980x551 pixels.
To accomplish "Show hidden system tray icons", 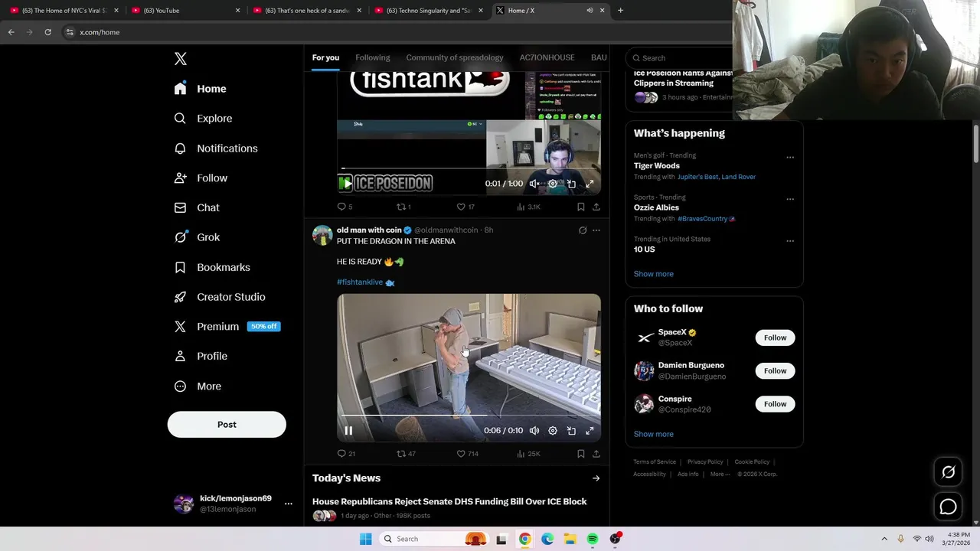I will point(884,540).
